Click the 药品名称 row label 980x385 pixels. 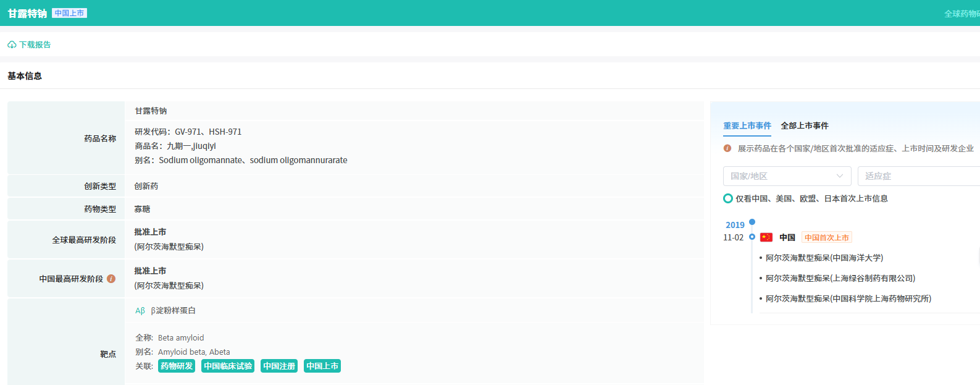[x=100, y=138]
